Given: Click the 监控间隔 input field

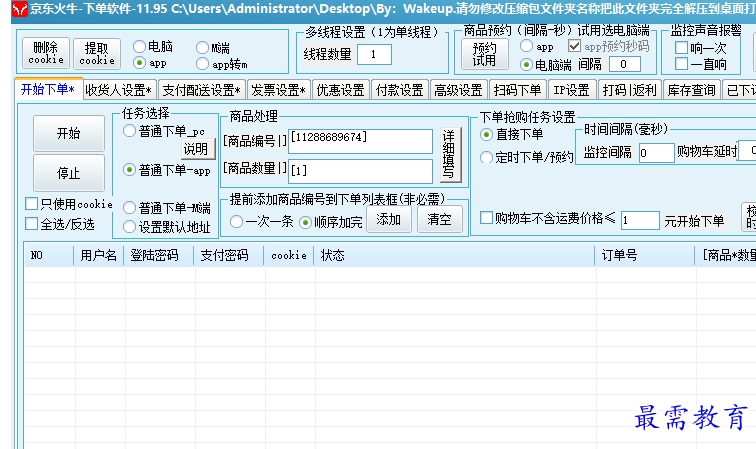Looking at the screenshot, I should click(x=656, y=153).
